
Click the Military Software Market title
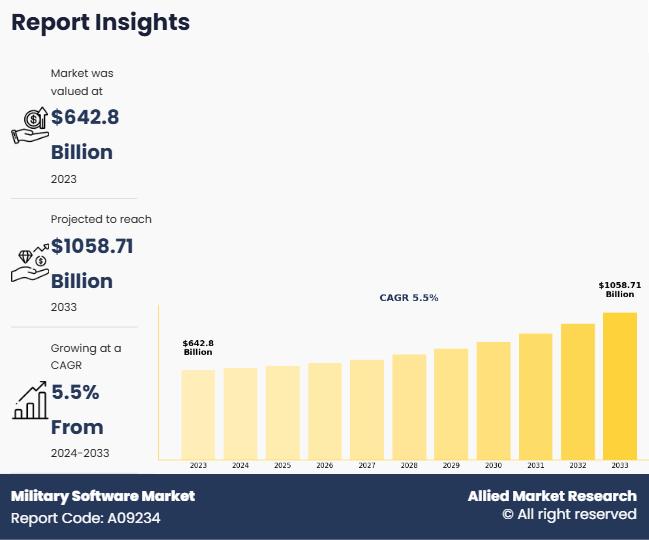(x=103, y=496)
